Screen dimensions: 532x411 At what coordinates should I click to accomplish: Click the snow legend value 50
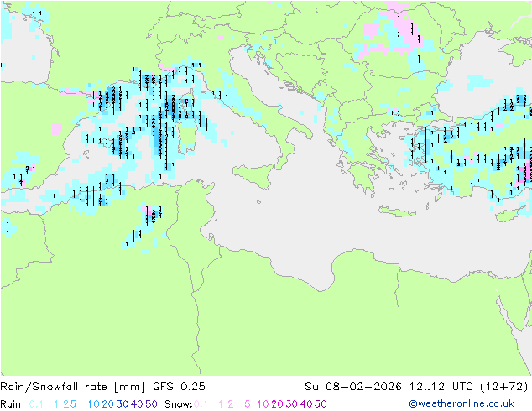[x=321, y=404]
